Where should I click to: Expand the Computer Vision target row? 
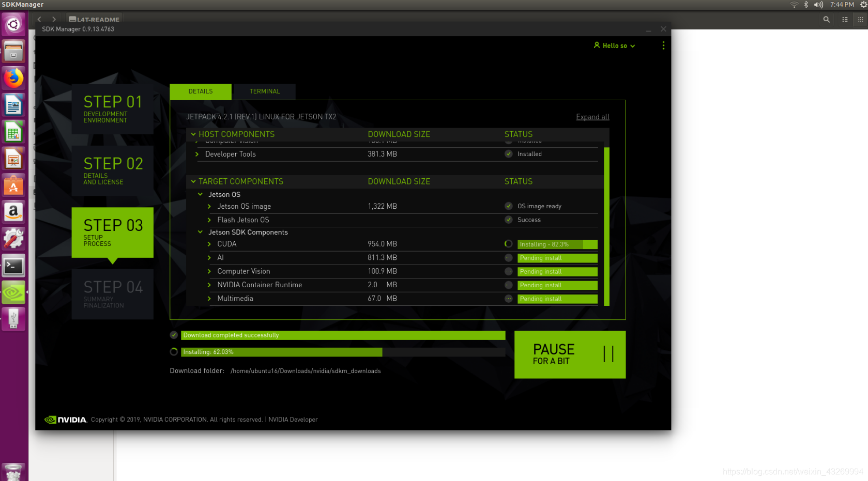pyautogui.click(x=209, y=271)
